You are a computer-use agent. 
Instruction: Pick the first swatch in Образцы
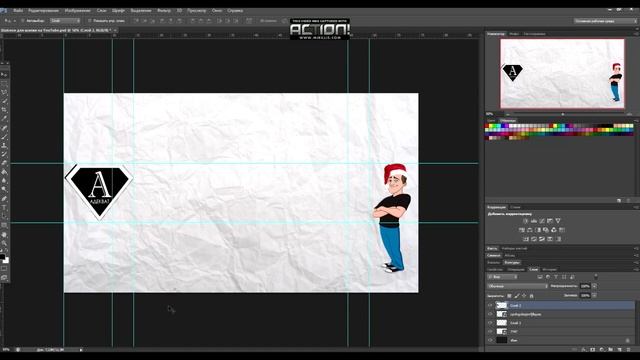point(487,126)
